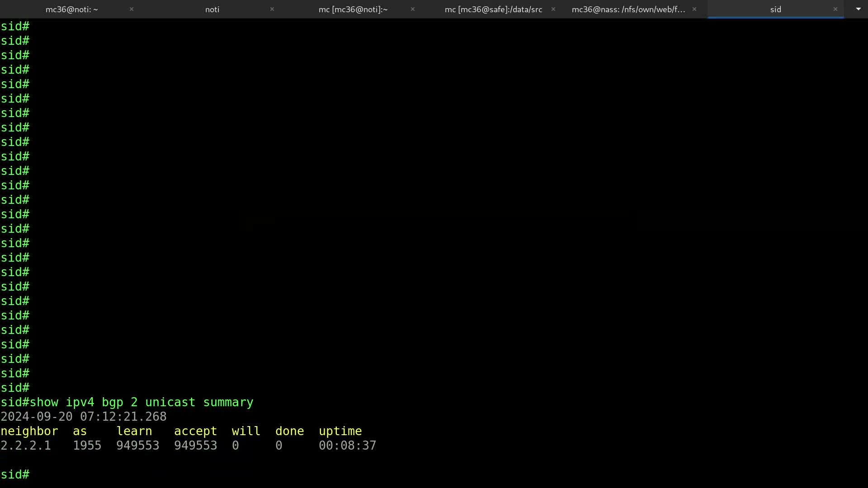
Task: Click the will value 0
Action: [236, 446]
